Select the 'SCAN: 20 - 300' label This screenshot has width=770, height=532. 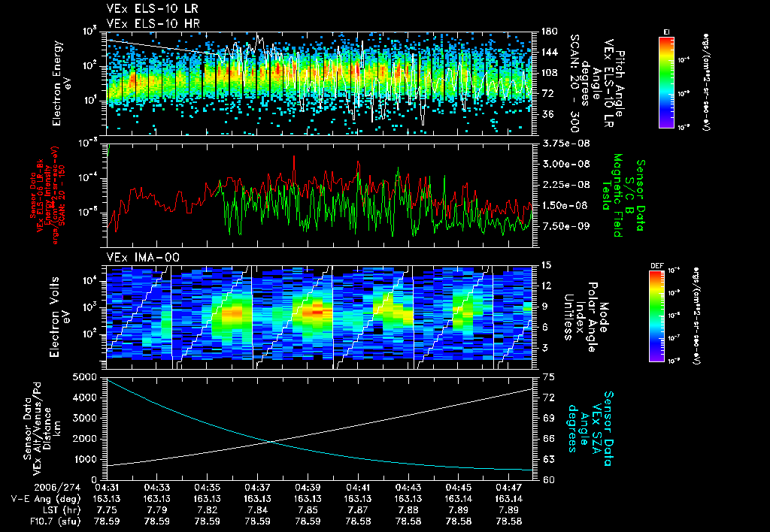click(x=574, y=83)
